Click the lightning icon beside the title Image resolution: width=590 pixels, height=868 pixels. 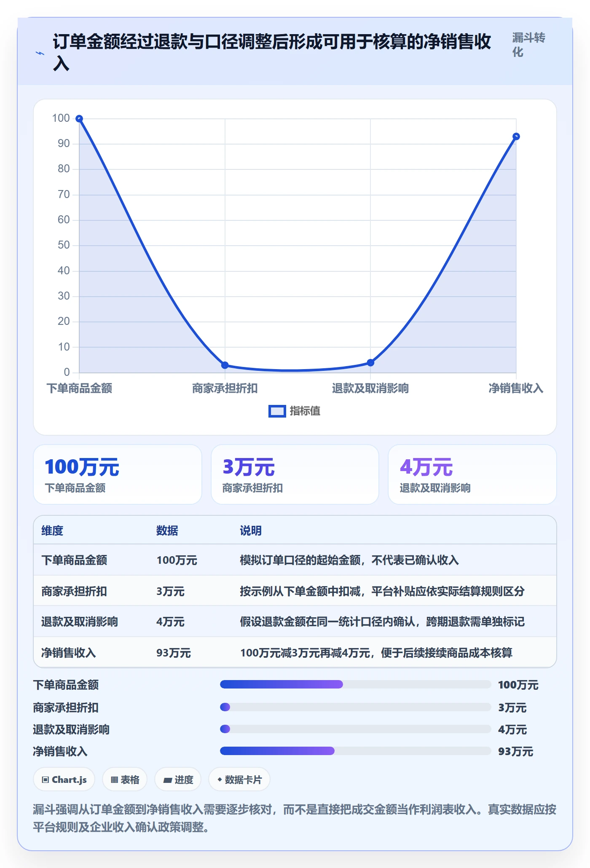pos(40,53)
